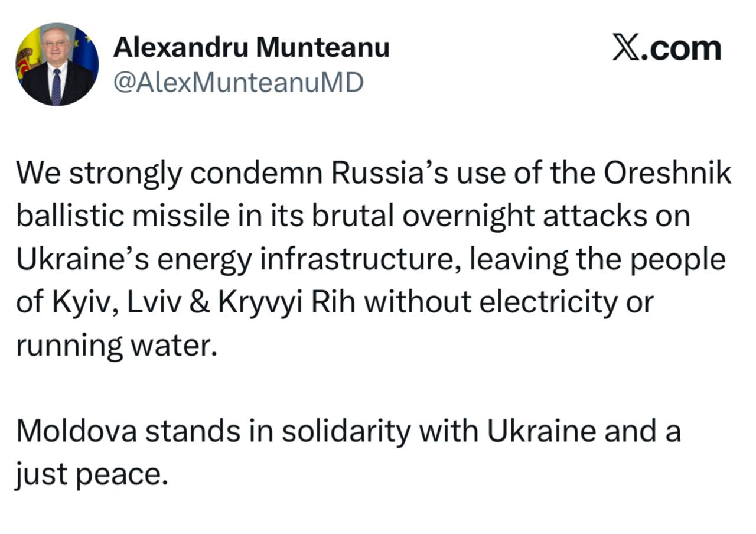
Task: Click the words "running water."
Action: 113,346
